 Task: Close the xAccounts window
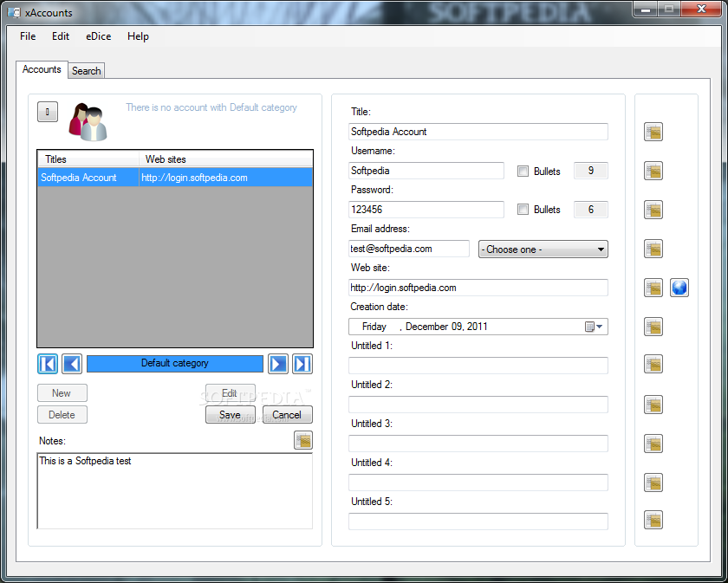pos(701,9)
